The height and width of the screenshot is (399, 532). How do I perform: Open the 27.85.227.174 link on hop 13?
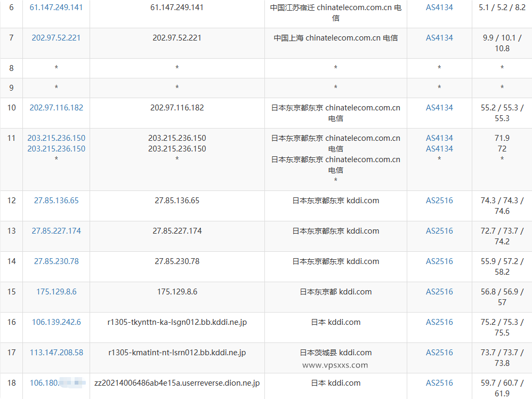55,230
